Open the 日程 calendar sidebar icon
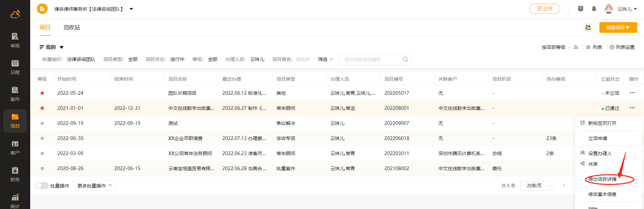 click(x=15, y=67)
